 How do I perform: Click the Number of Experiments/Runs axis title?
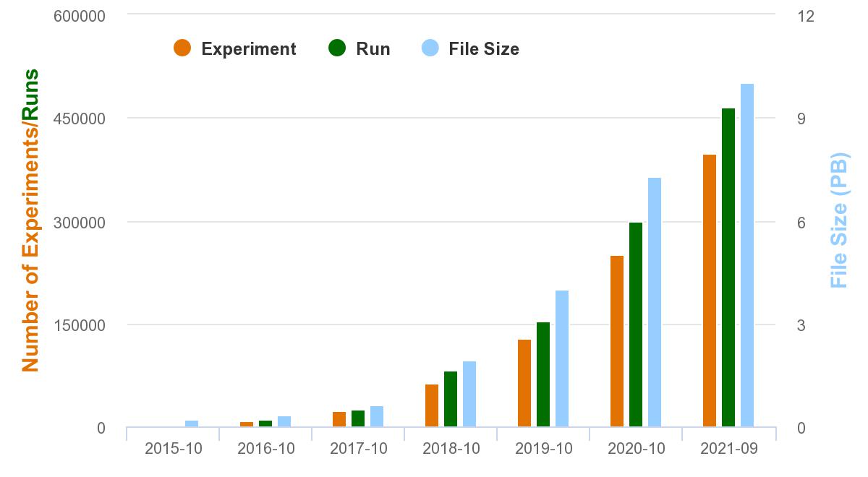coord(30,220)
